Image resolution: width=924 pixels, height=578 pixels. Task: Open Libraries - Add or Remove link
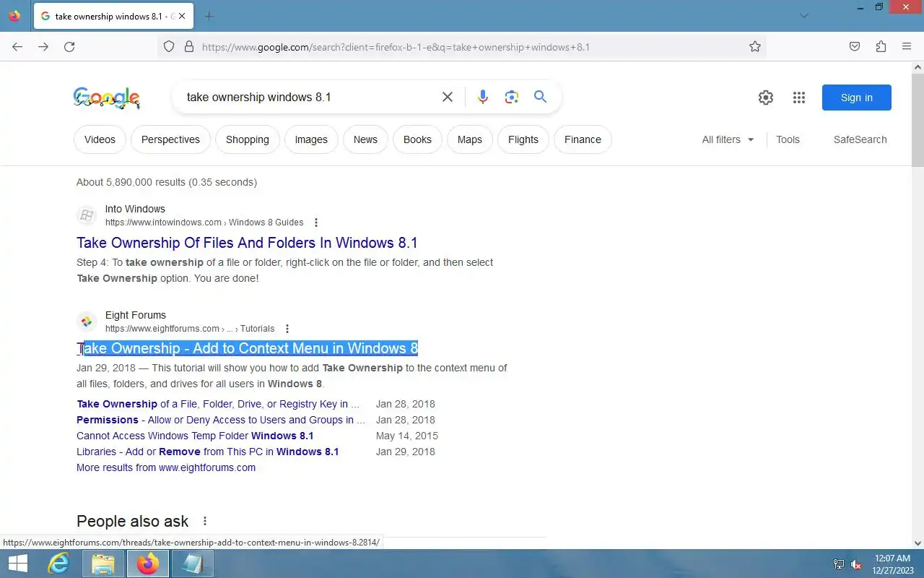207,452
